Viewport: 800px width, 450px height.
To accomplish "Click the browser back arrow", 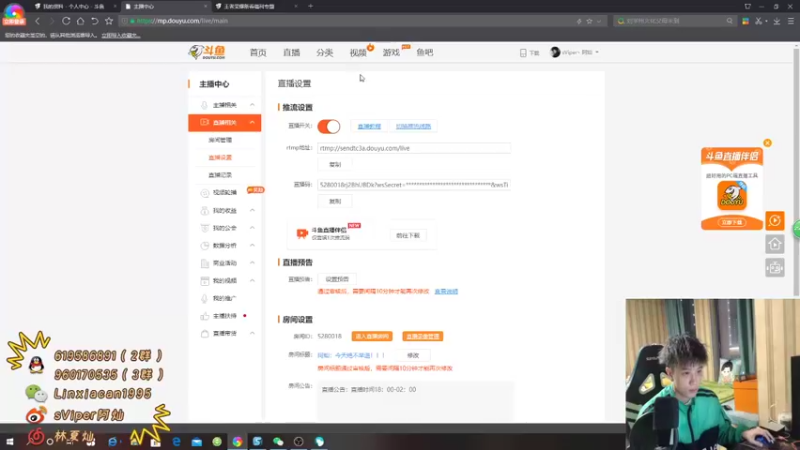I will (x=37, y=21).
